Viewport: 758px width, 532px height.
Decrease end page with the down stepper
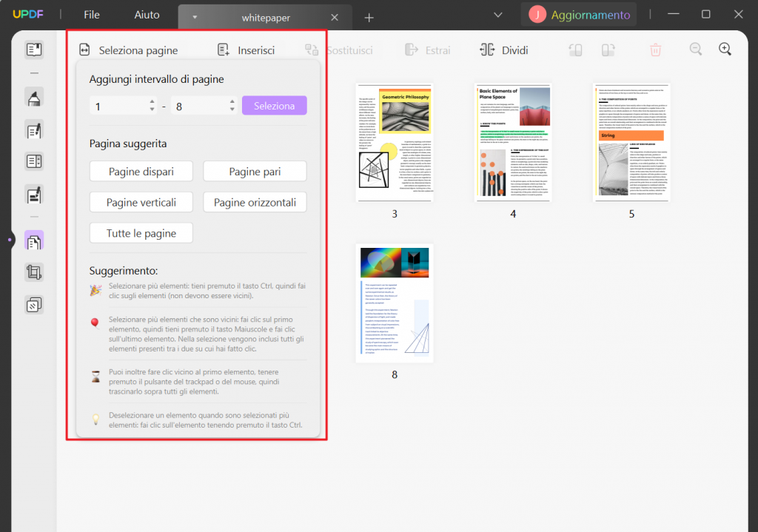232,109
